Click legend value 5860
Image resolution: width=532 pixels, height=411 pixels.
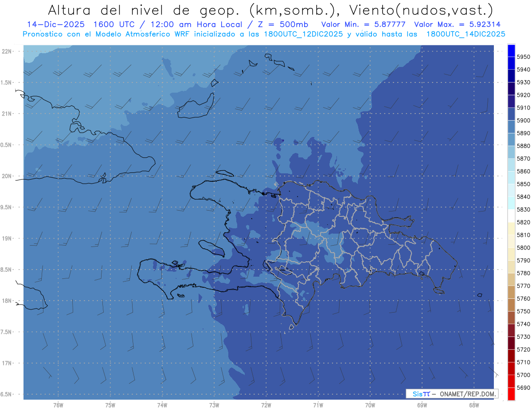pos(523,171)
